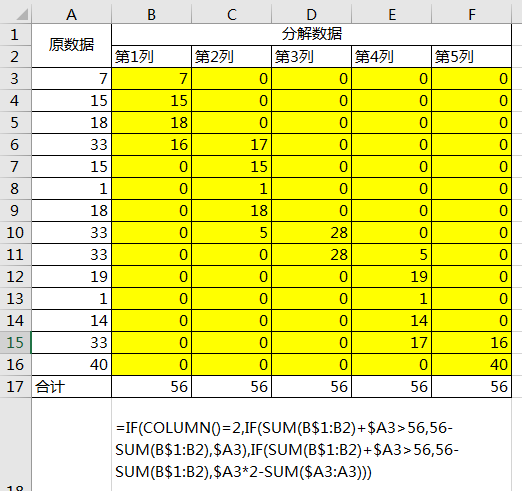Select column F header
This screenshot has height=491, width=522.
click(x=471, y=15)
